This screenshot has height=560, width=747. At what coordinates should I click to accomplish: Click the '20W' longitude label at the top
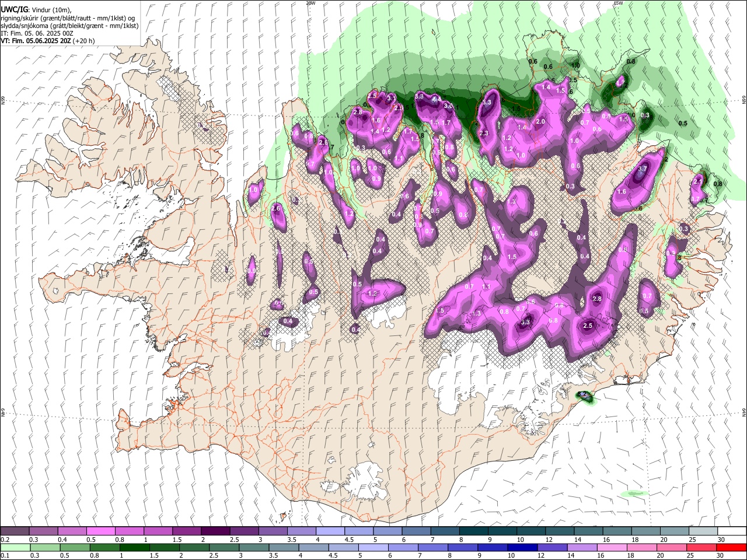(310, 3)
